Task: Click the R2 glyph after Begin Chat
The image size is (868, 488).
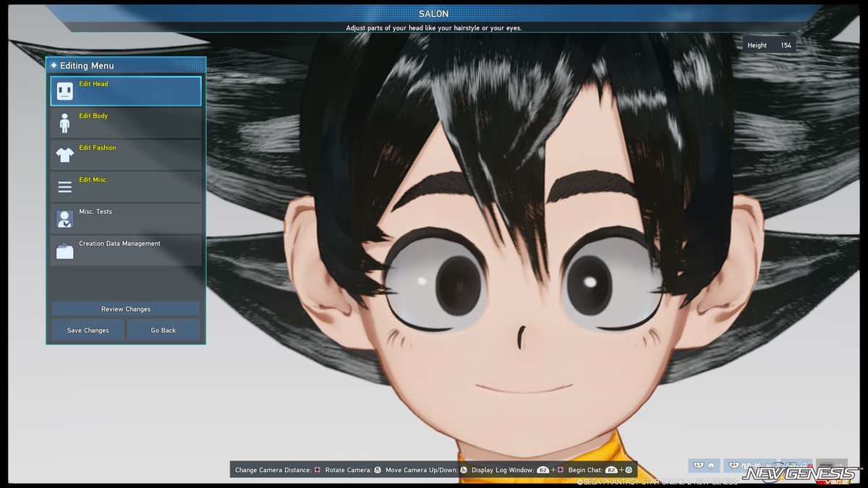Action: pyautogui.click(x=611, y=470)
